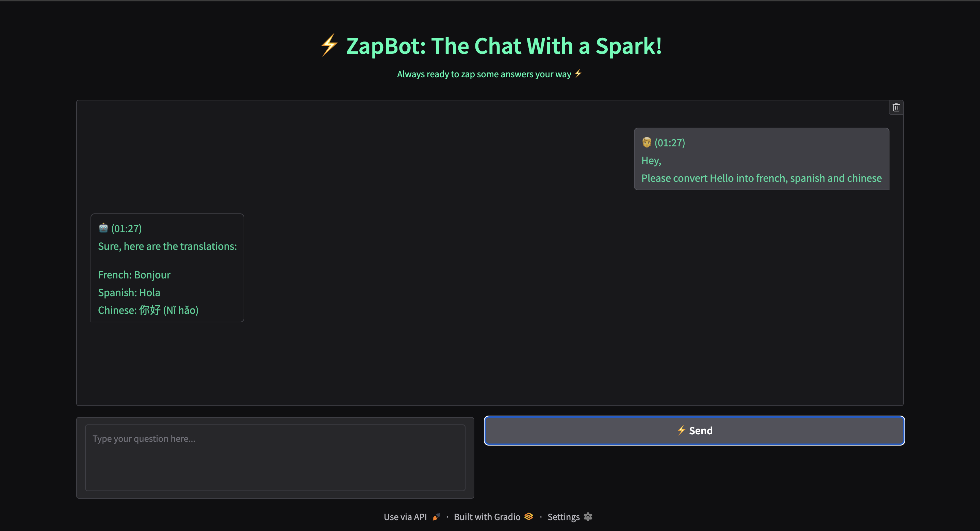This screenshot has height=531, width=980.
Task: Click the rocket icon next to Use via API
Action: (436, 517)
